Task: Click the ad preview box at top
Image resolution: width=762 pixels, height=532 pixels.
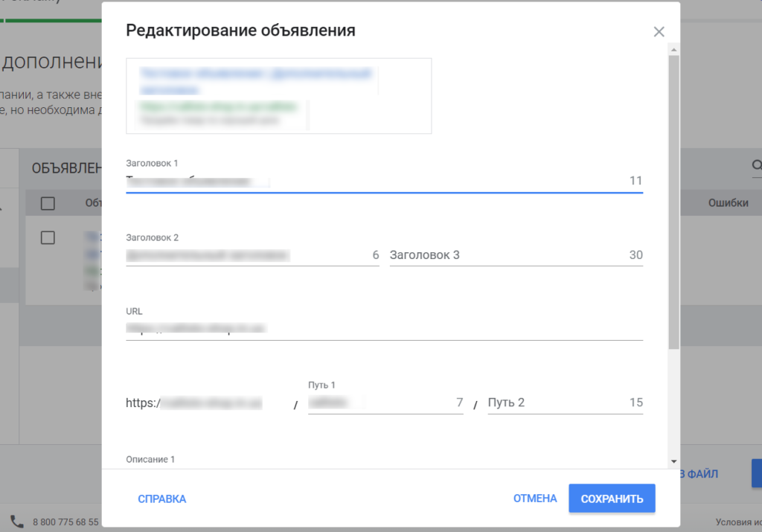Action: click(x=278, y=96)
